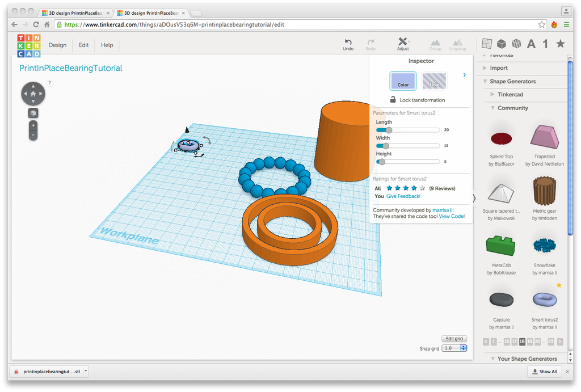The height and width of the screenshot is (392, 581).
Task: Click the question mark beside the orbit control
Action: tap(50, 83)
